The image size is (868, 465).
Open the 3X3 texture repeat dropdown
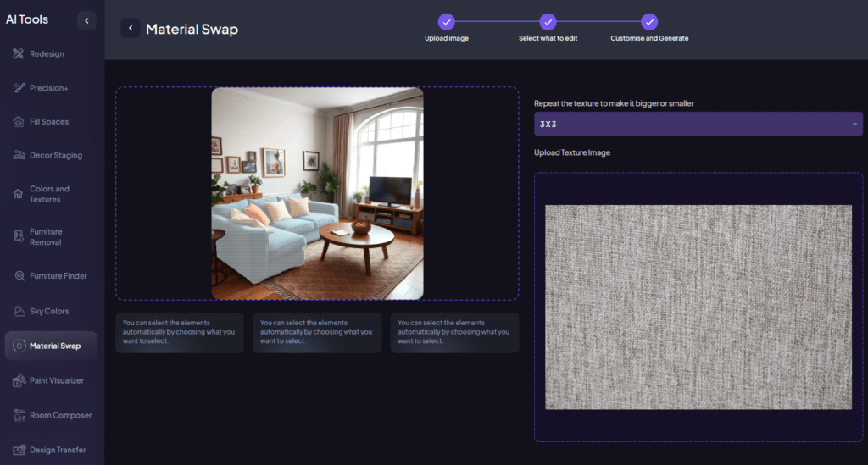click(x=698, y=124)
